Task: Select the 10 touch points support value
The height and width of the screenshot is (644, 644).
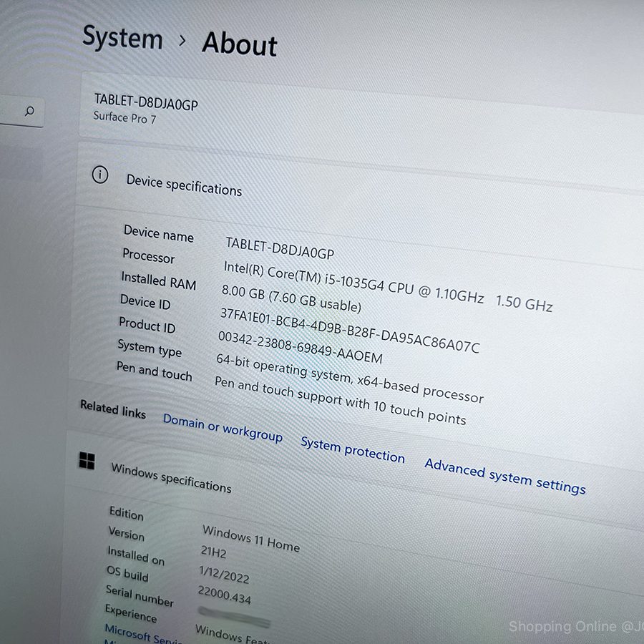Action: (x=341, y=401)
